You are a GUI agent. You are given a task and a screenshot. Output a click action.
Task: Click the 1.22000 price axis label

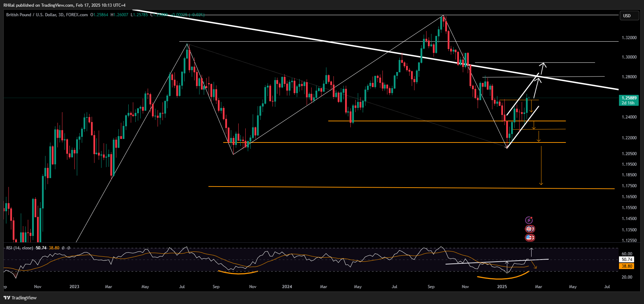pos(629,138)
